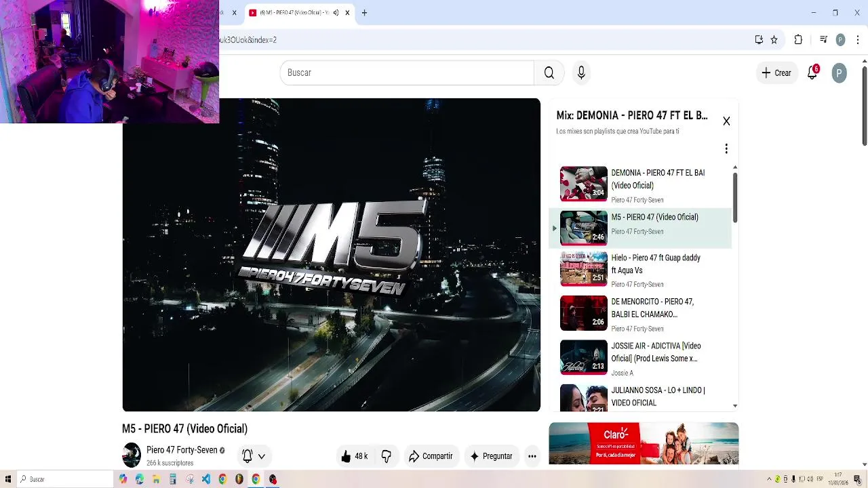Click the install app icon in address bar

759,40
